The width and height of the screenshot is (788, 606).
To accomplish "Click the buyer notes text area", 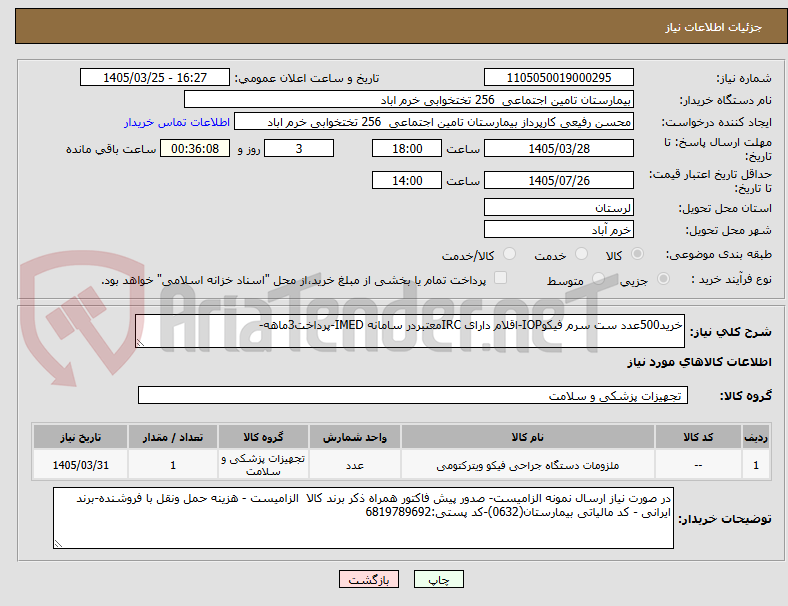I will 363,518.
